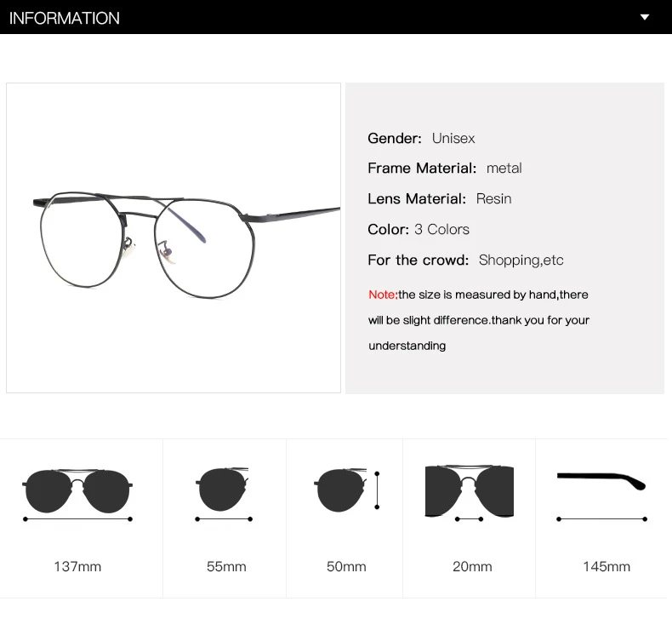The image size is (672, 624).
Task: Click the nose bridge width diagram icon
Action: coord(470,493)
